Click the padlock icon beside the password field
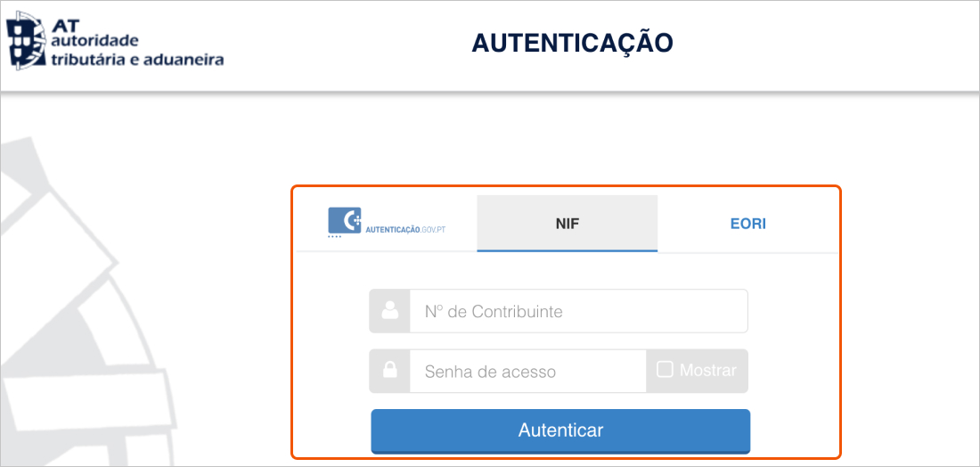 (x=389, y=371)
